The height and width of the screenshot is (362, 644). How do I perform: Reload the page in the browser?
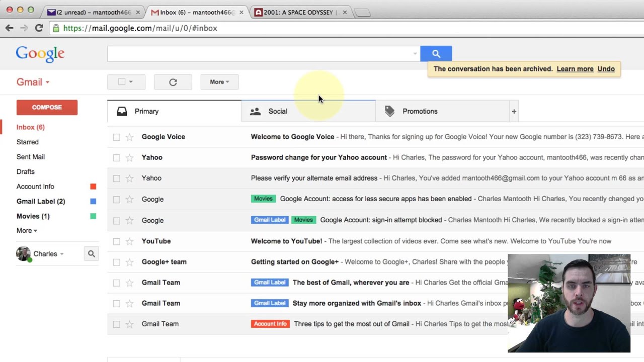coord(39,28)
